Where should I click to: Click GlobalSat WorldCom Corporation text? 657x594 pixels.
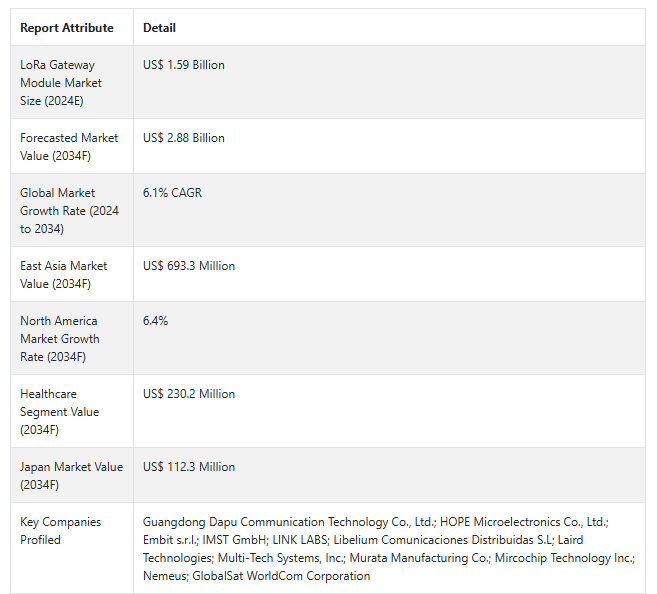click(281, 576)
